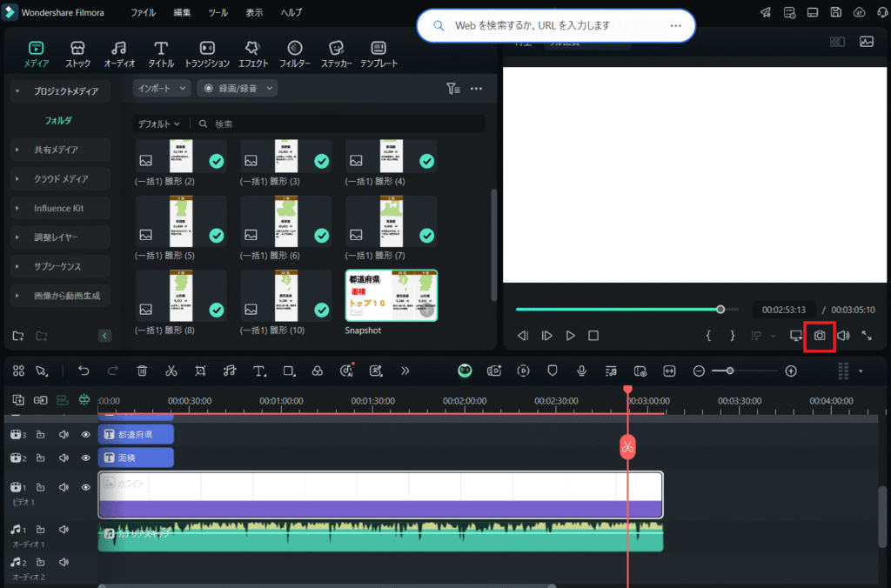
Task: Select the scissors split tool in timeline toolbar
Action: 171,371
